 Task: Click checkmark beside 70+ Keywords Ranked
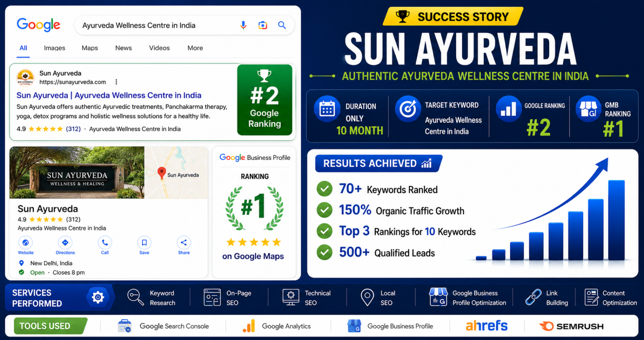click(x=324, y=189)
